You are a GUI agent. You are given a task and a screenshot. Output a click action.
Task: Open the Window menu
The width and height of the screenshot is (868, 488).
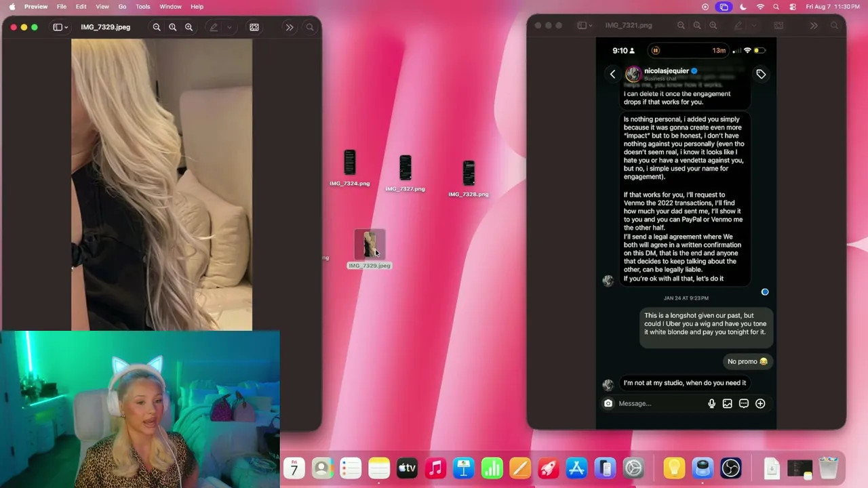click(x=170, y=7)
